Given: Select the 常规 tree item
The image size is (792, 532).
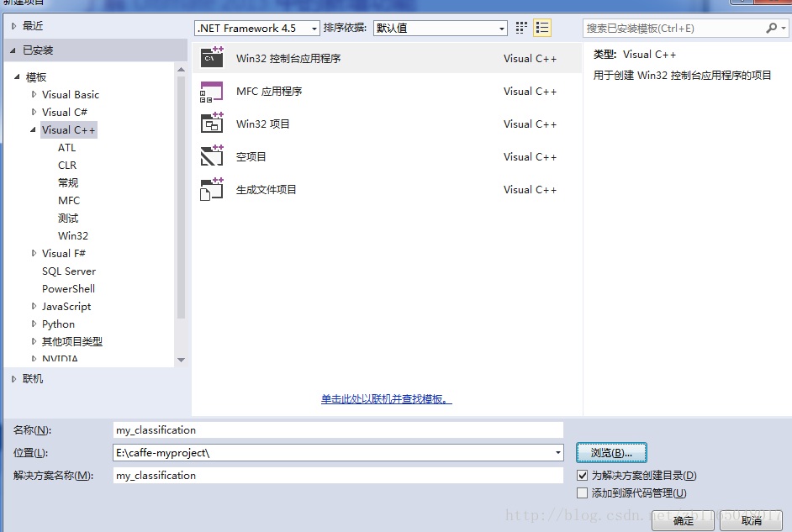Looking at the screenshot, I should [x=68, y=182].
